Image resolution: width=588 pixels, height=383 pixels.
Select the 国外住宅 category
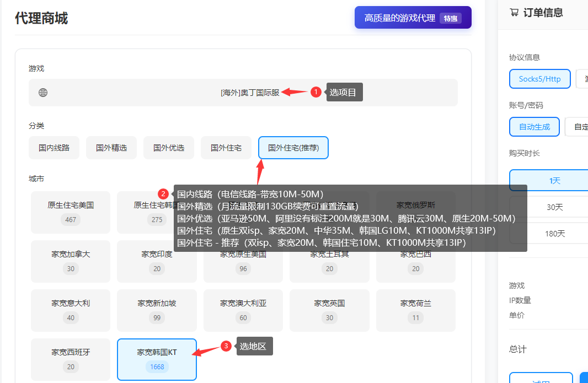click(226, 147)
